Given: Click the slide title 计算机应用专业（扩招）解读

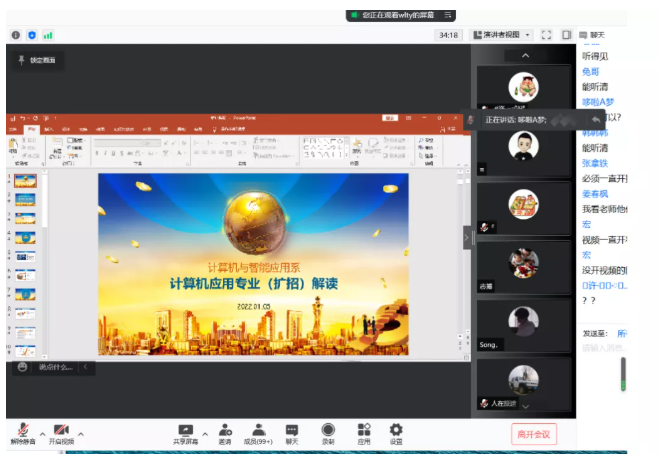Looking at the screenshot, I should 254,284.
